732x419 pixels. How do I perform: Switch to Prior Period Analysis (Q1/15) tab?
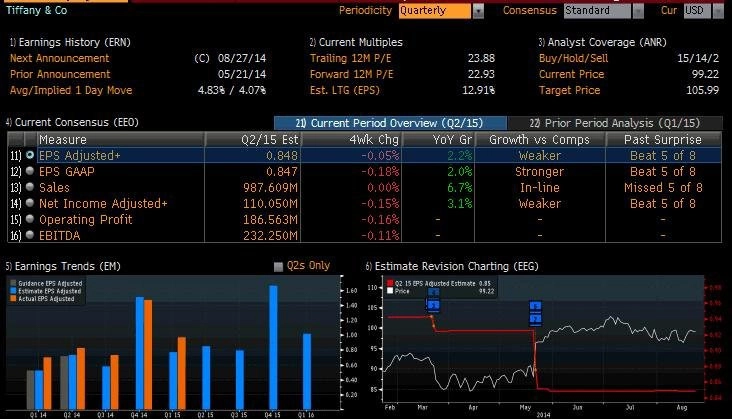[x=615, y=123]
